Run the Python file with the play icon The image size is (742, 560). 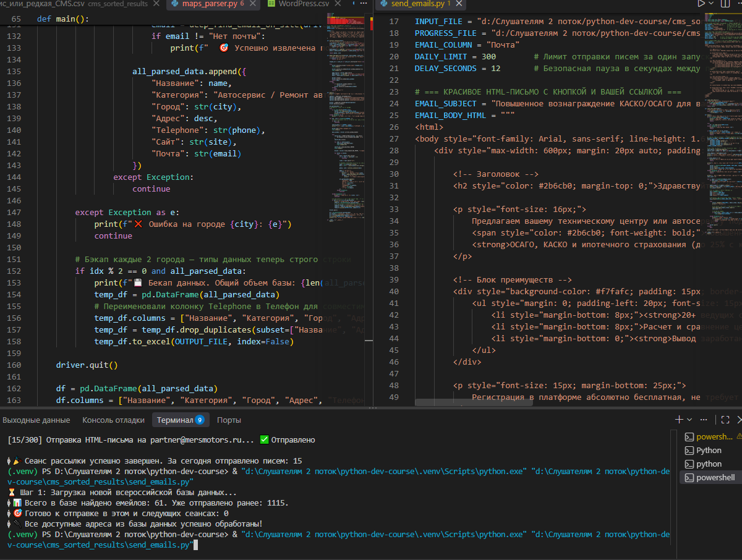(x=701, y=3)
